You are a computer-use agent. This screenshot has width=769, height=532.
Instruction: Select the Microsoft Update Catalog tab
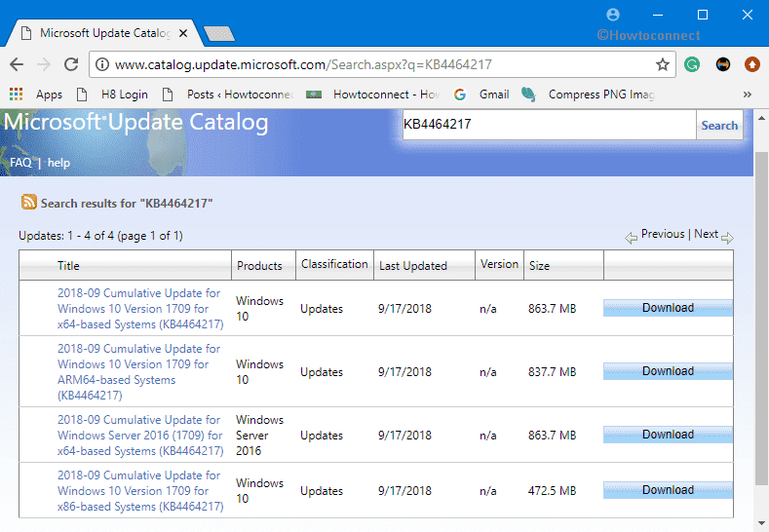coord(104,33)
